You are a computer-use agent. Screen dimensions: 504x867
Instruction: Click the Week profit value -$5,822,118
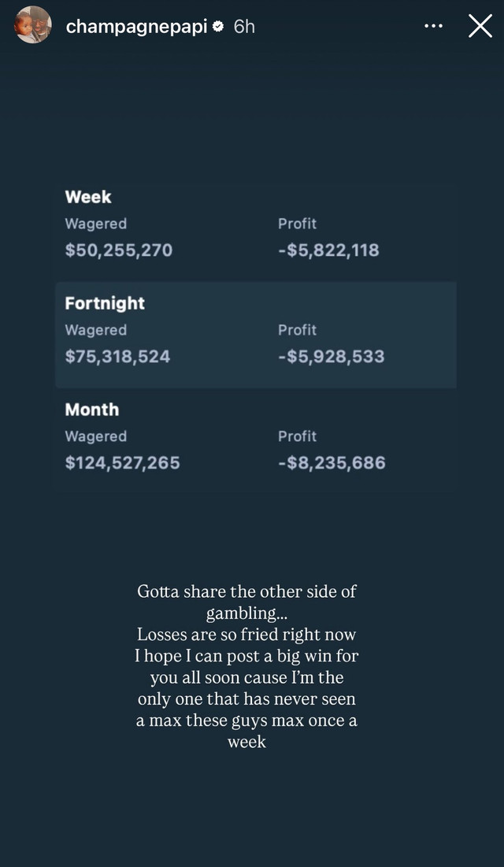click(328, 250)
